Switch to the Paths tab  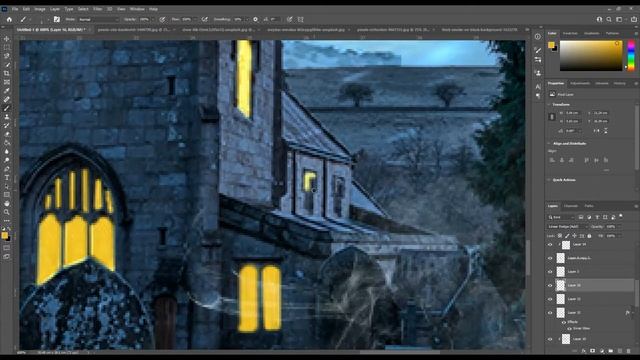click(589, 206)
